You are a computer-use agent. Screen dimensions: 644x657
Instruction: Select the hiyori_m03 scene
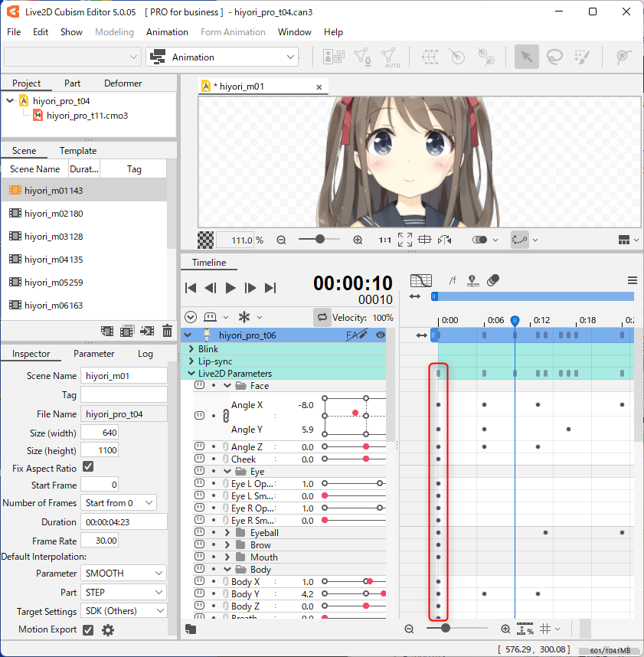pos(46,237)
